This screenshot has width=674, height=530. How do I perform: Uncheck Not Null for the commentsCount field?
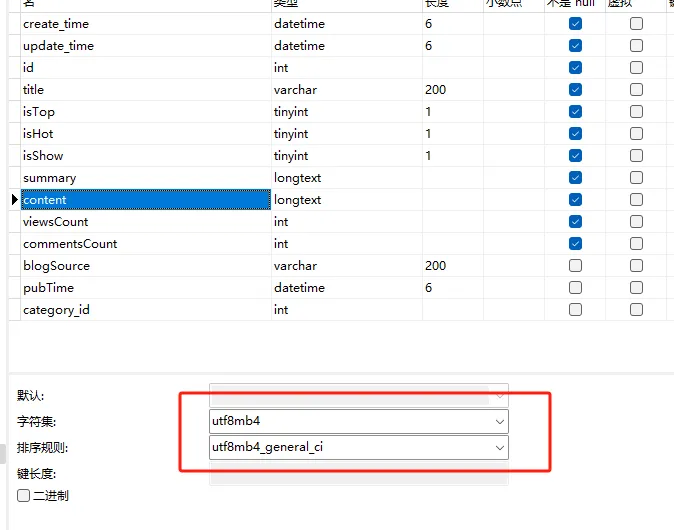[x=575, y=244]
